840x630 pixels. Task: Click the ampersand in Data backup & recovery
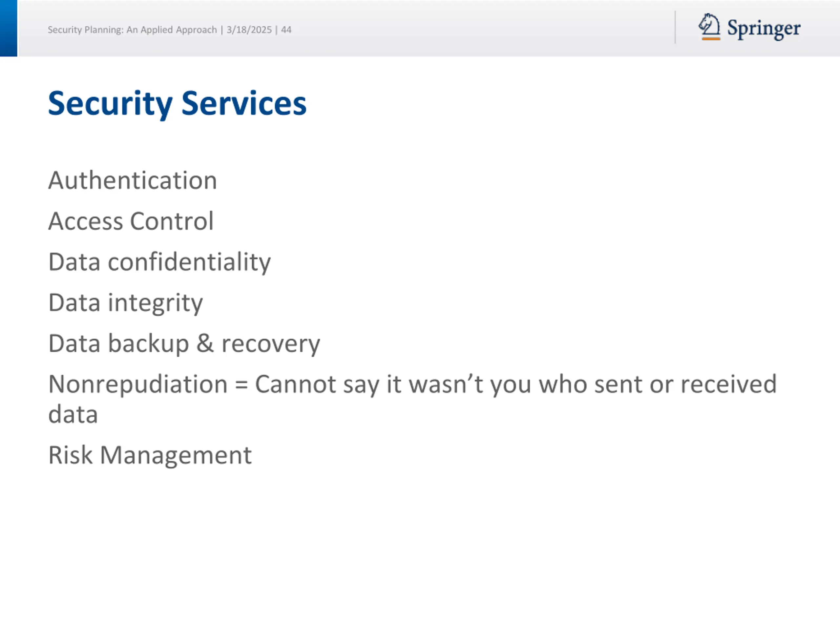(x=205, y=343)
